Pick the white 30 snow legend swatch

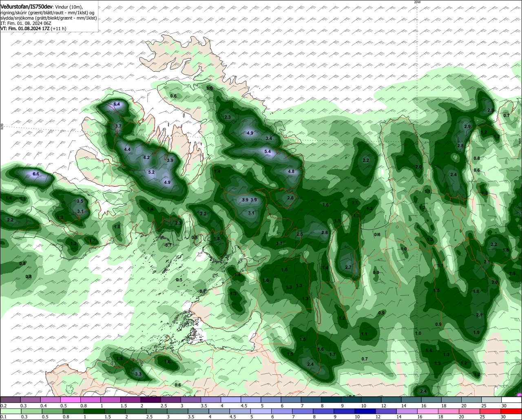[511, 400]
